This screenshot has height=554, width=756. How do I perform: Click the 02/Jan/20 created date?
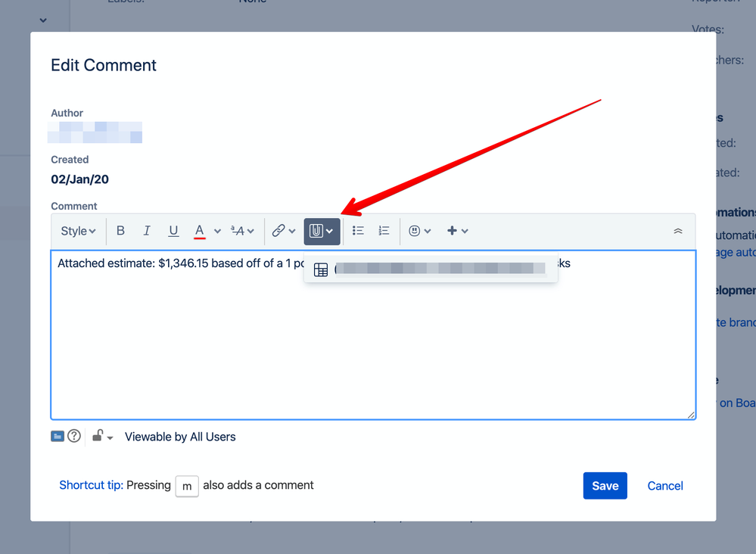point(80,179)
